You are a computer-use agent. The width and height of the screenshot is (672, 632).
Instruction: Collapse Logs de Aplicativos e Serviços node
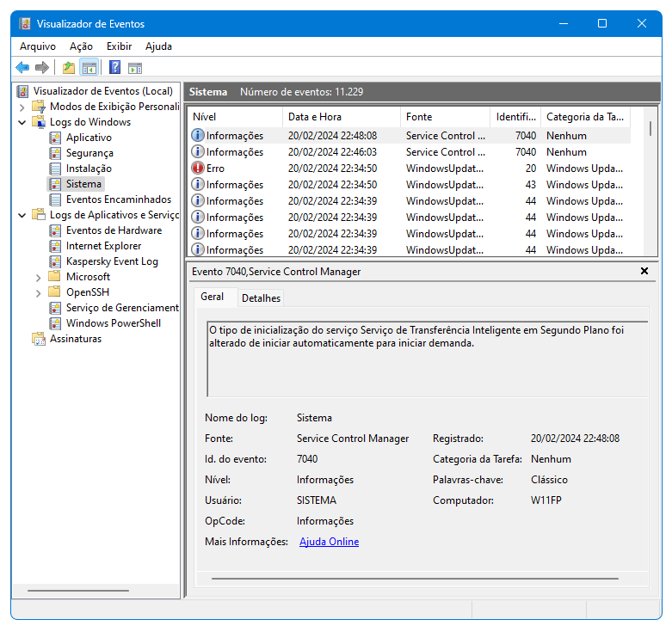tap(22, 215)
